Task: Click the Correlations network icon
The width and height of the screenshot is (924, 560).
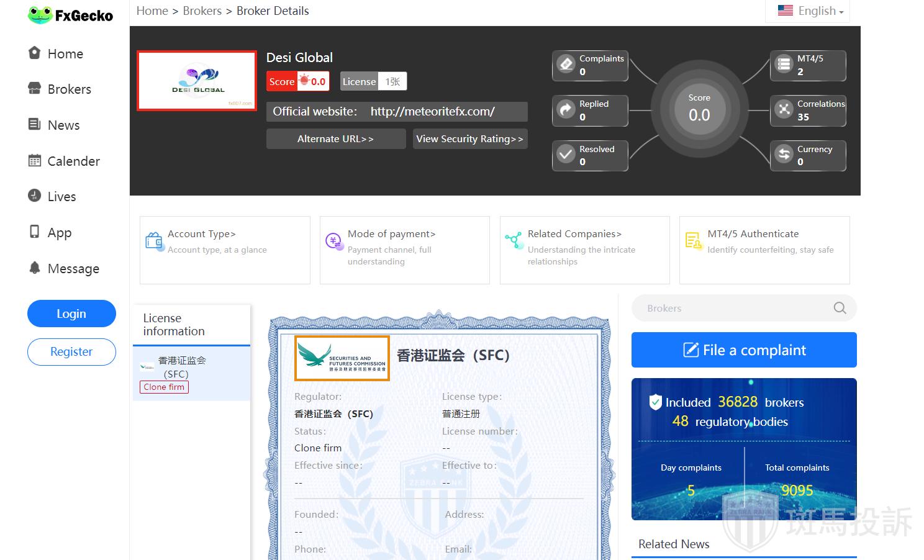Action: 784,110
